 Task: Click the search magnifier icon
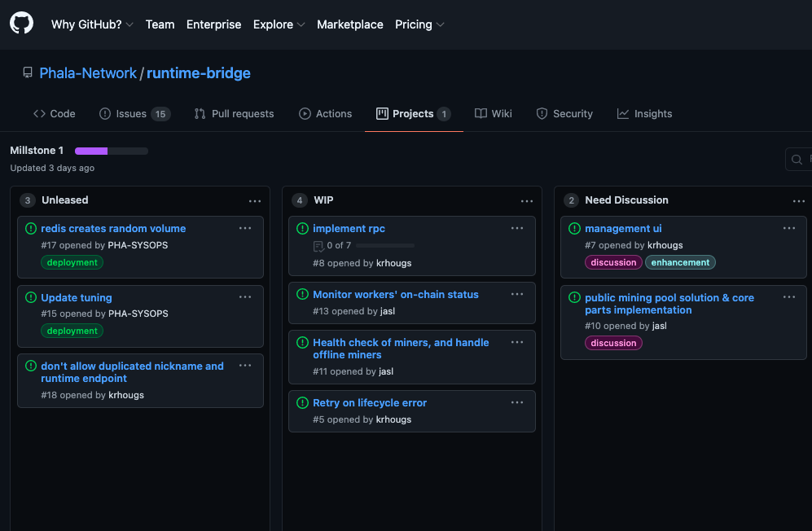click(797, 160)
